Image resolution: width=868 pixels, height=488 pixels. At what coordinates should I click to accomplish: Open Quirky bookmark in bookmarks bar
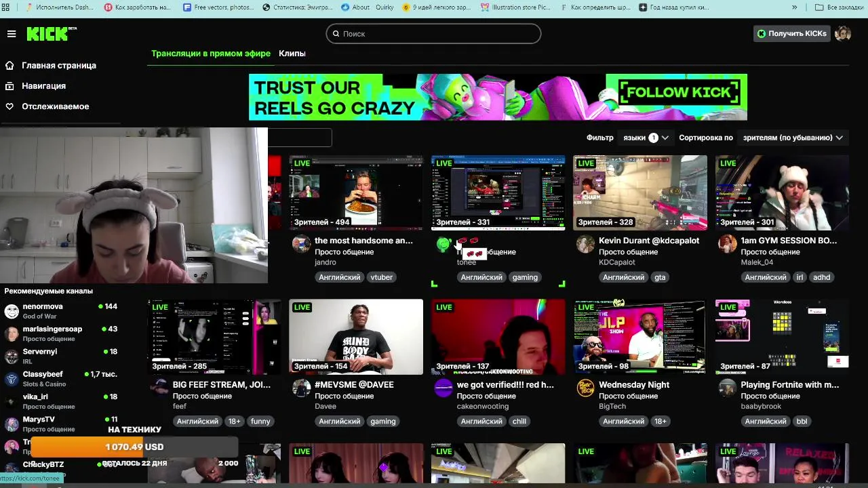point(384,7)
